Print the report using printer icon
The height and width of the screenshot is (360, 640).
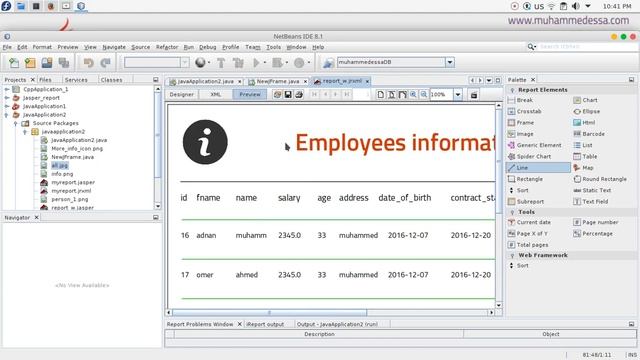(299, 95)
